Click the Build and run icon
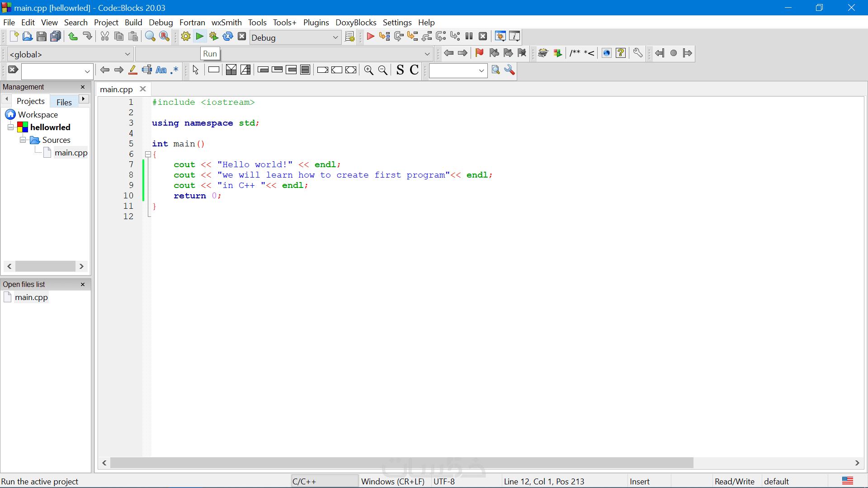 coord(214,37)
